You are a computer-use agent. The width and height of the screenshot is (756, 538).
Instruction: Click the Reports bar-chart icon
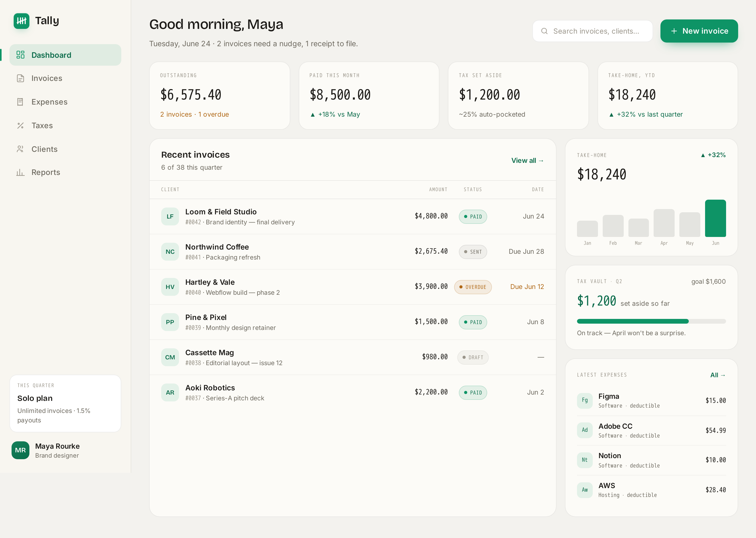click(x=20, y=172)
